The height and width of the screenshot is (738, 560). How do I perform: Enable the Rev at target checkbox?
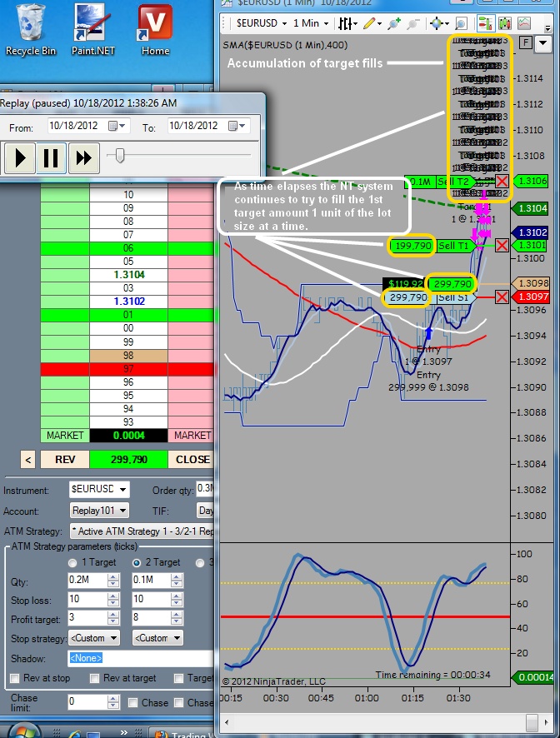click(95, 678)
